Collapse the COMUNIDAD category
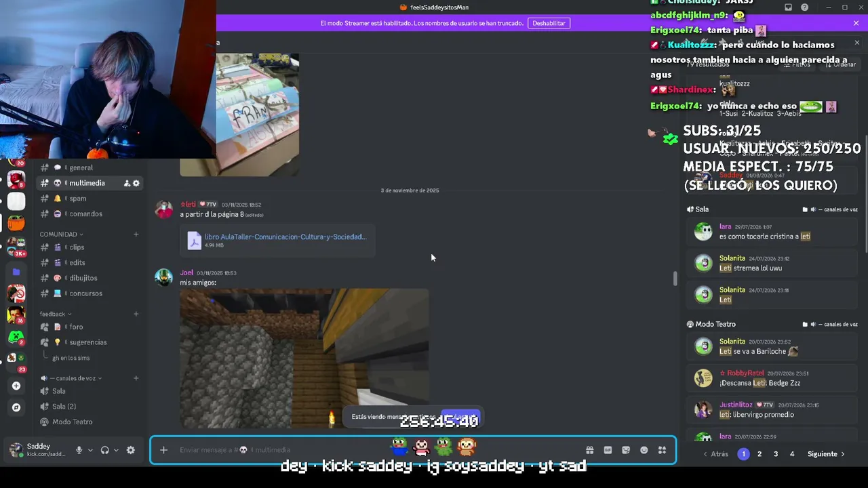 (x=61, y=234)
